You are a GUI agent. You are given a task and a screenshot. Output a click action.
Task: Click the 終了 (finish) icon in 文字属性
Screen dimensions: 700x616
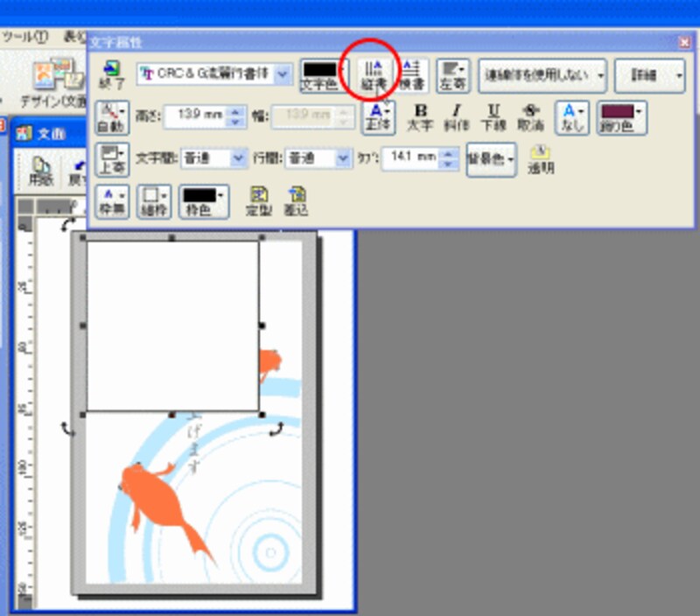[112, 74]
